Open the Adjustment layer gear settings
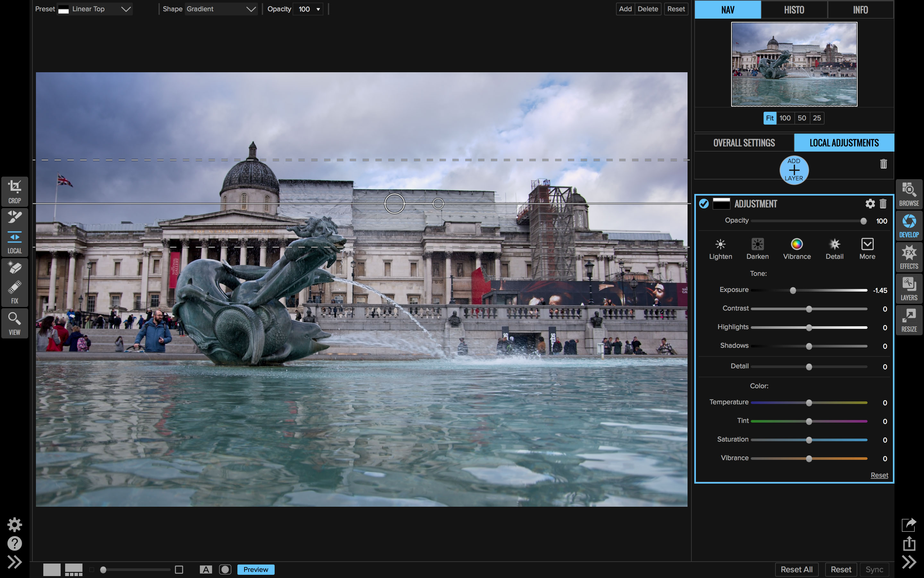924x578 pixels. coord(870,204)
